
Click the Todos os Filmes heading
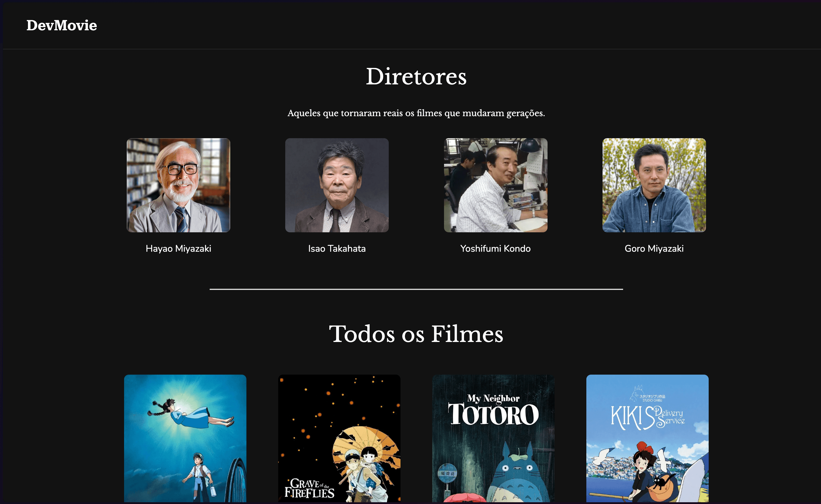click(416, 334)
